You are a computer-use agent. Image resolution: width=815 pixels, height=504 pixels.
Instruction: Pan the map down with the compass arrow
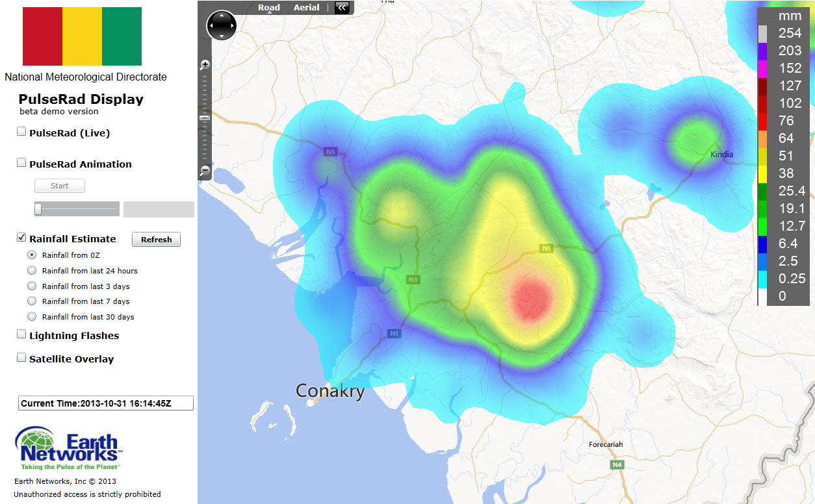point(222,36)
